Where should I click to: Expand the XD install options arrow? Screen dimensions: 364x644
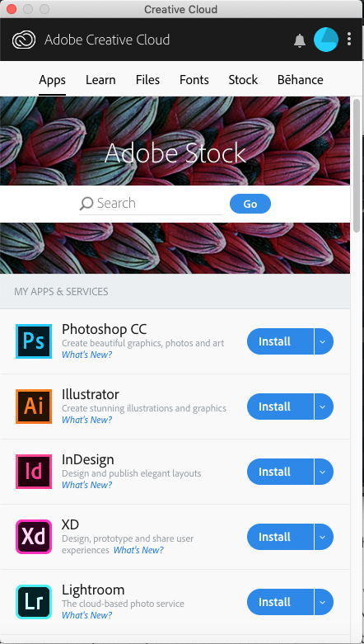[324, 537]
